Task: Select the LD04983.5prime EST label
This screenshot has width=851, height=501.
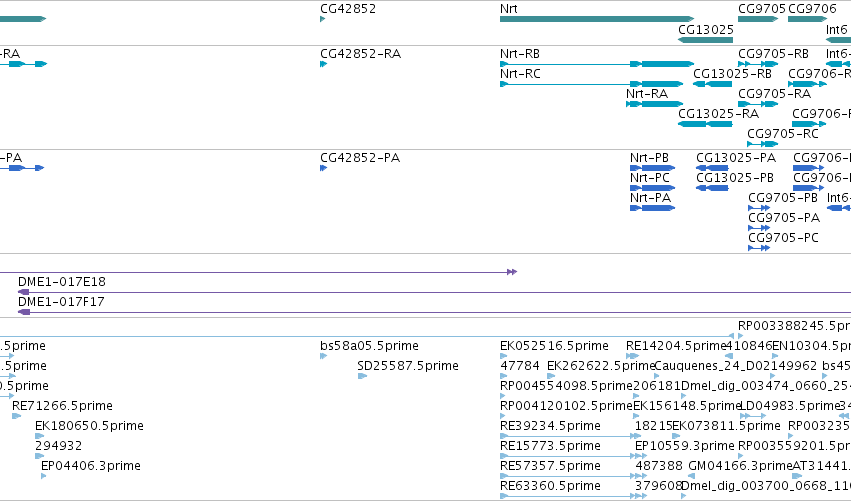Action: coord(790,407)
